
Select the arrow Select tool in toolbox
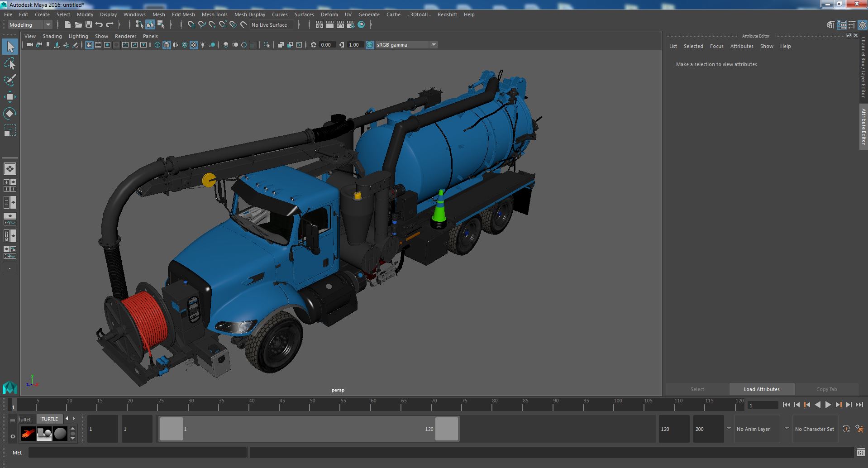tap(10, 47)
